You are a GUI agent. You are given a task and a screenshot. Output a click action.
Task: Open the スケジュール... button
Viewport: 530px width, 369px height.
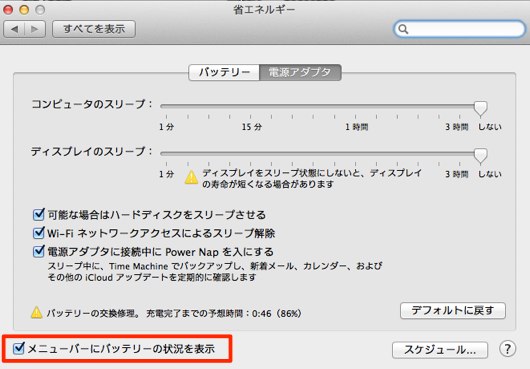(x=440, y=350)
